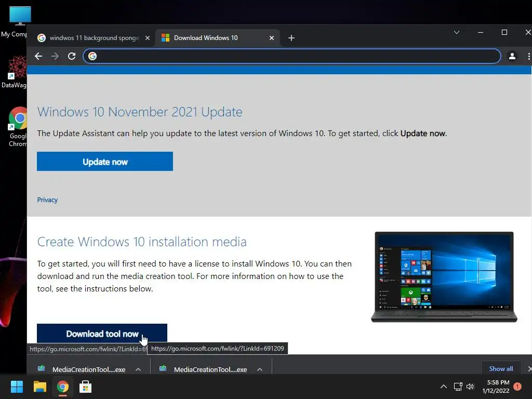Screen dimensions: 532x399
Task: Click Chrome icon in the taskbar
Action: [62, 387]
